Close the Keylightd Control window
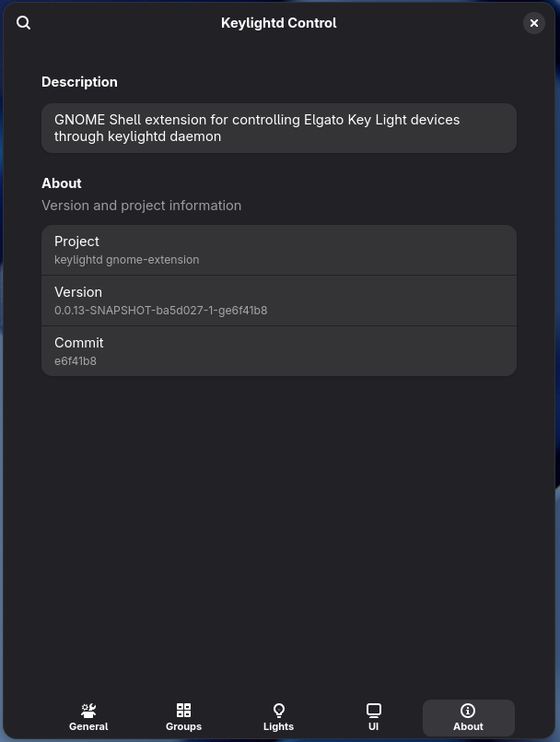The width and height of the screenshot is (560, 742). point(534,22)
